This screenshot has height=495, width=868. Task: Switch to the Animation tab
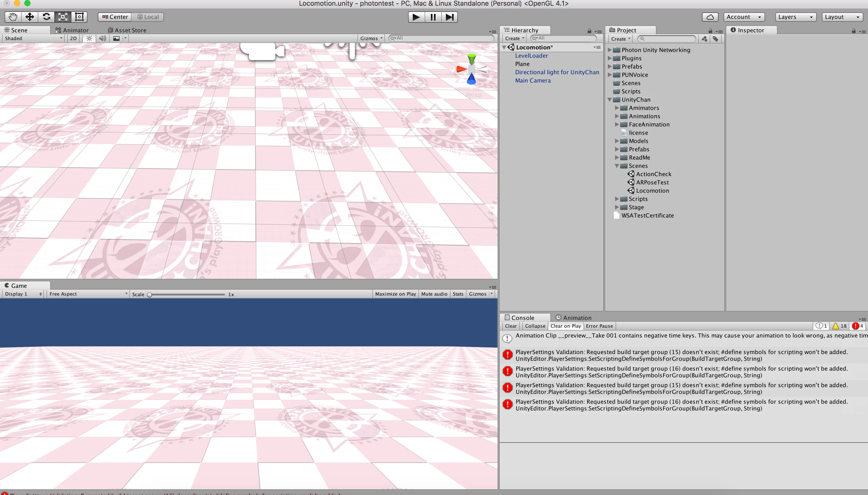point(573,318)
